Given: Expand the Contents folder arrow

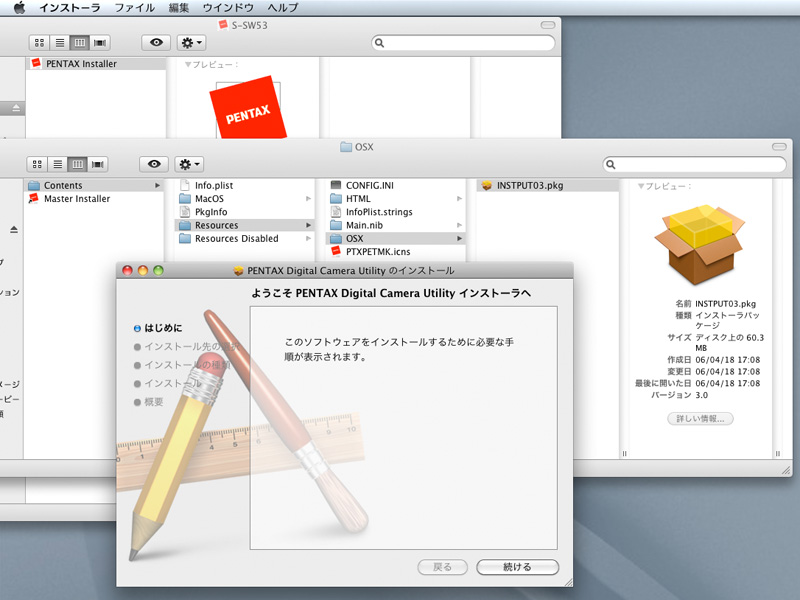Looking at the screenshot, I should point(158,185).
